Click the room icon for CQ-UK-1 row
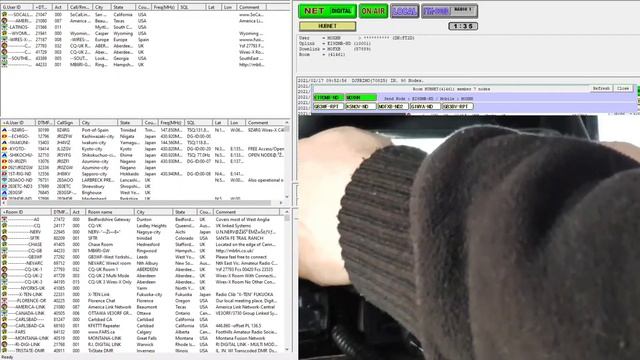 point(4,269)
